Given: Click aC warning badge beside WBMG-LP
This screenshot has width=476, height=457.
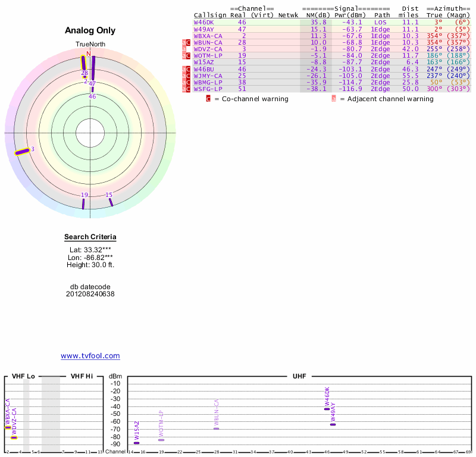Looking at the screenshot, I should point(186,82).
